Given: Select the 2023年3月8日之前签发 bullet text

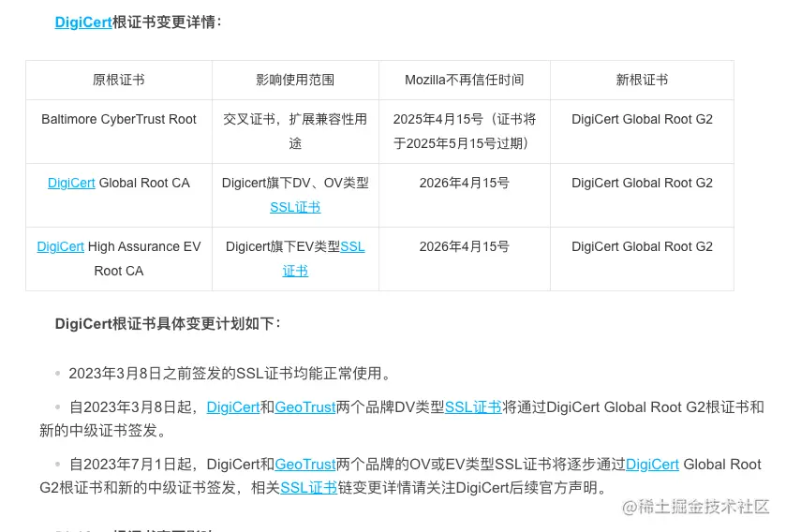Looking at the screenshot, I should point(230,373).
